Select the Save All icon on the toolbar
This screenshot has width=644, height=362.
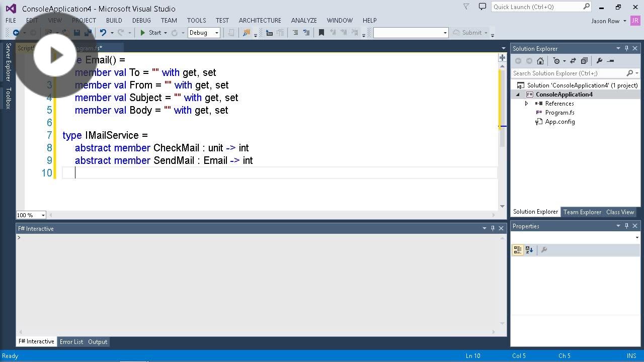[x=88, y=33]
